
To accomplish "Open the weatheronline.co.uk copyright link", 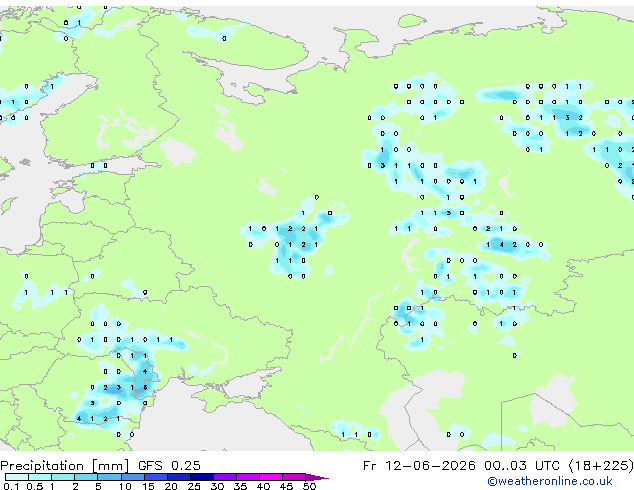I will (549, 481).
